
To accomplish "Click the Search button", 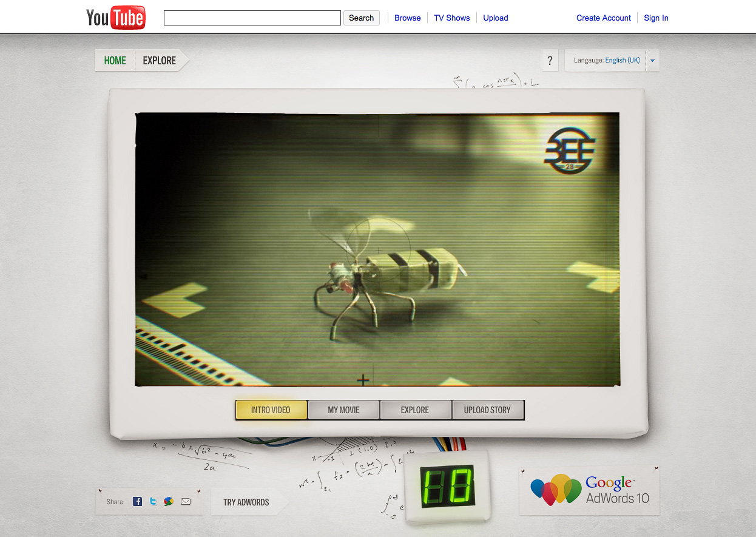I will [x=362, y=18].
